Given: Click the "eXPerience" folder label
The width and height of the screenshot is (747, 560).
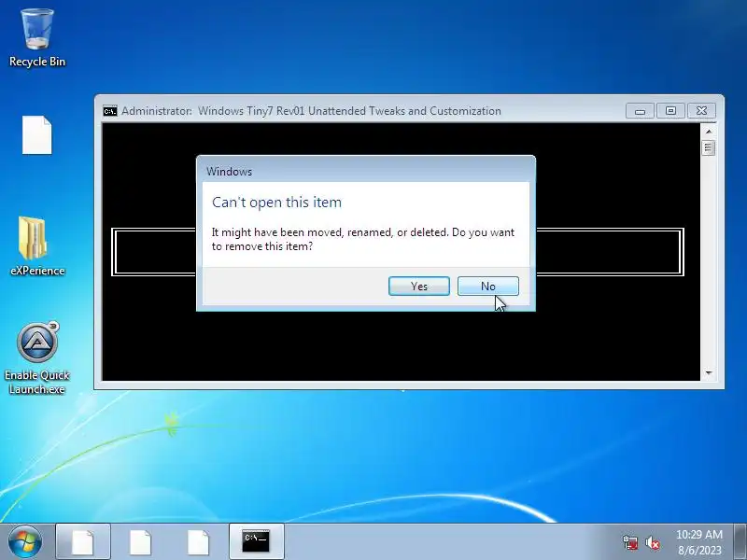Looking at the screenshot, I should [37, 271].
